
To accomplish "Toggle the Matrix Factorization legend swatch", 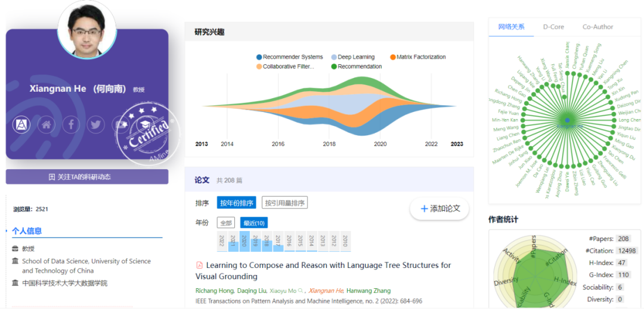I will point(393,57).
